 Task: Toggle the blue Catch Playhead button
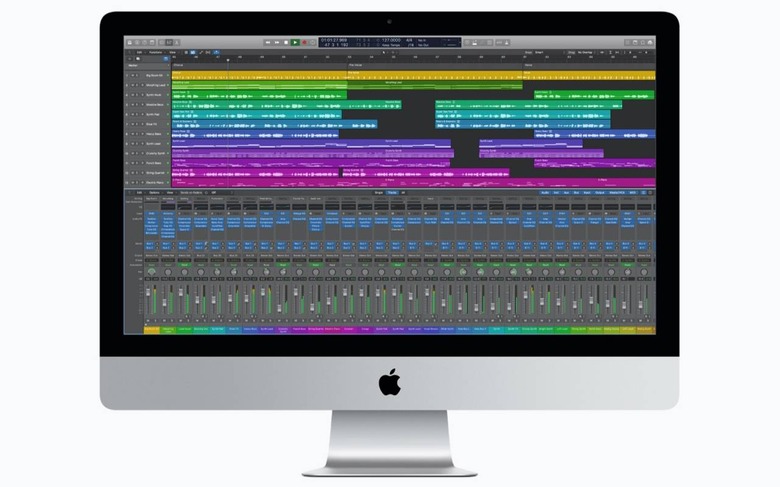pos(216,52)
